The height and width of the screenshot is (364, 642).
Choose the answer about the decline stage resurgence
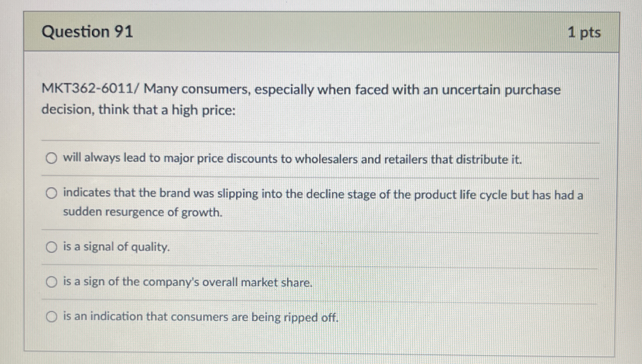pos(52,193)
